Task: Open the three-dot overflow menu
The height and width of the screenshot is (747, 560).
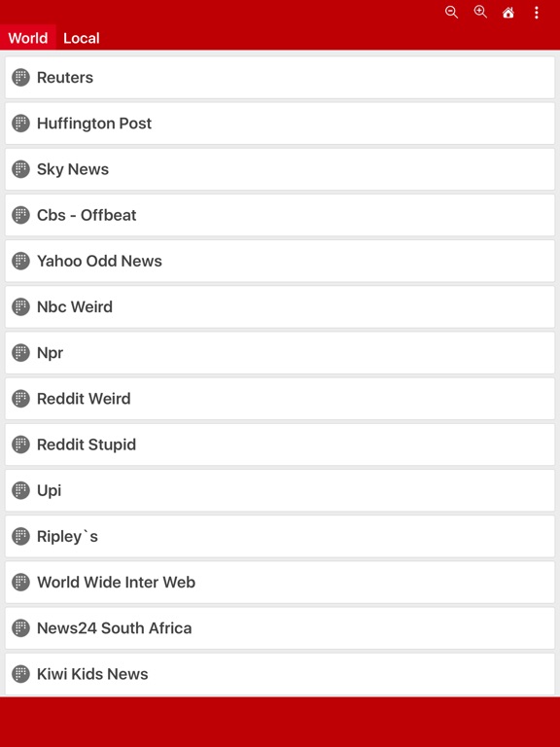Action: tap(537, 13)
